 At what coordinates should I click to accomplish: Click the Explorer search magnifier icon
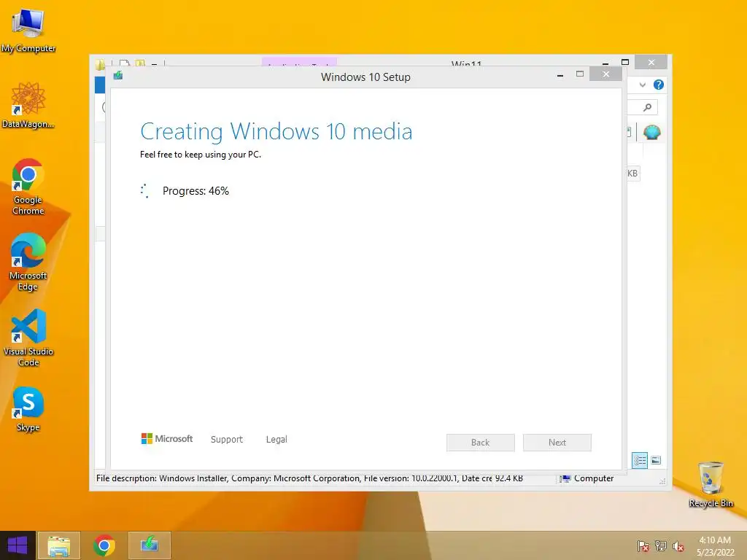647,108
